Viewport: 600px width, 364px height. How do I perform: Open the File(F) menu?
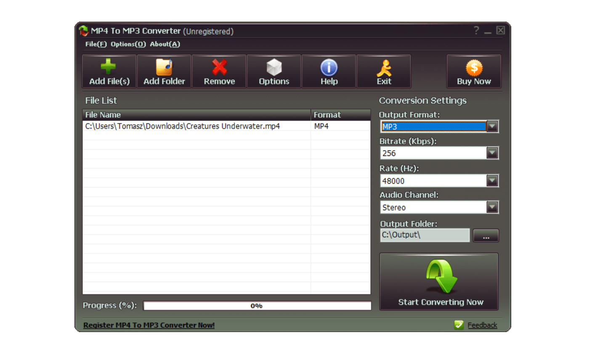(96, 44)
